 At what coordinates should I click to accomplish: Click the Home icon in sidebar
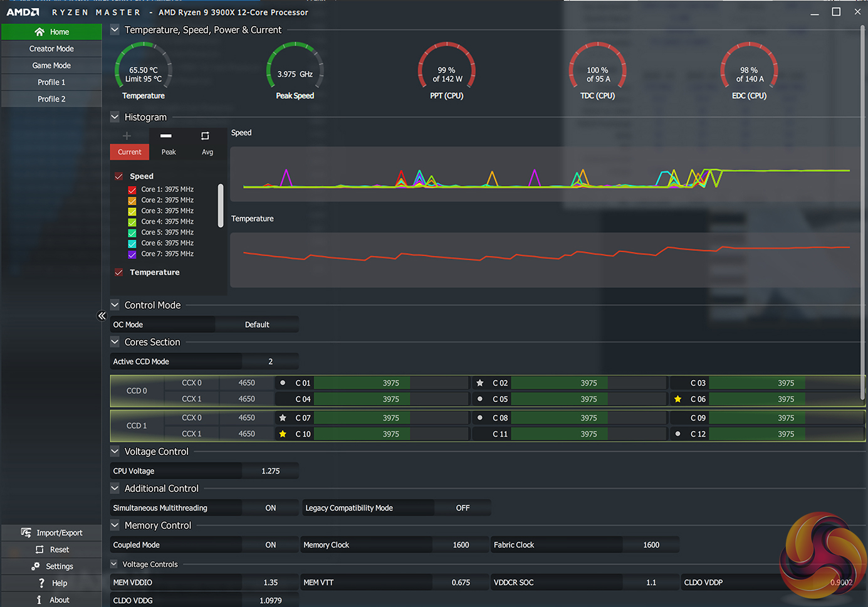(39, 32)
